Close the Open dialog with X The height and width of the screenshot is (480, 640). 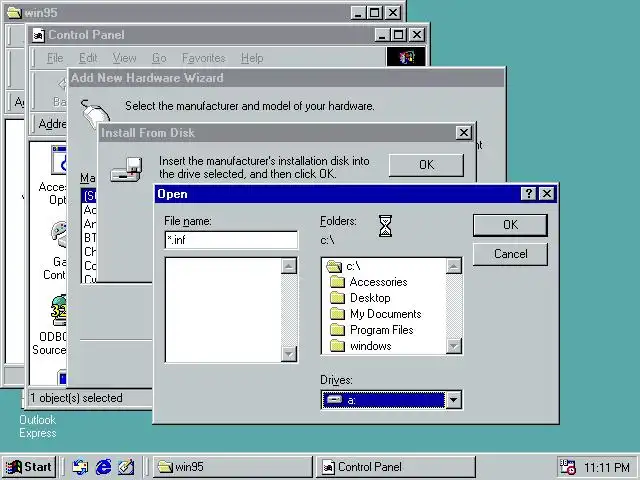[547, 193]
